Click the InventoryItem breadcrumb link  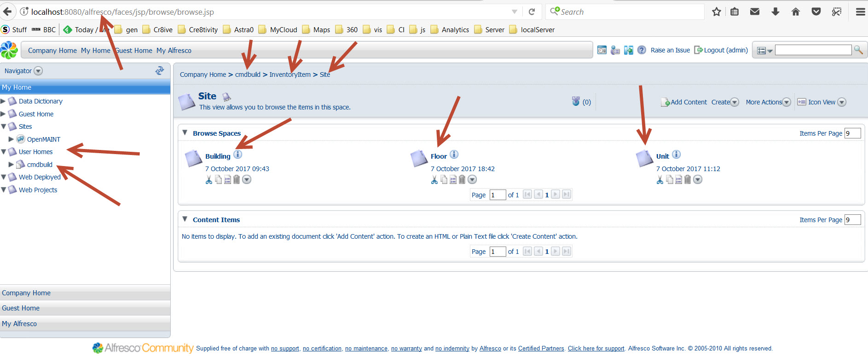(289, 75)
